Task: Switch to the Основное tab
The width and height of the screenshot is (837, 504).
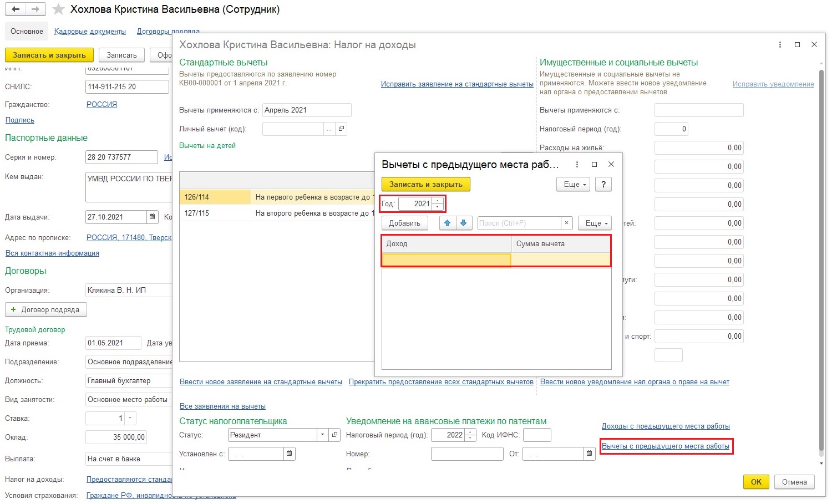Action: [27, 31]
